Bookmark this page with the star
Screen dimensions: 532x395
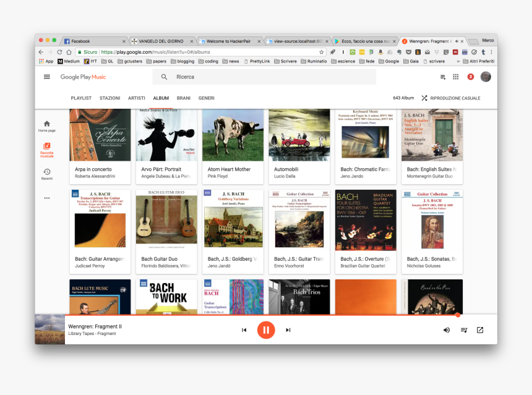pyautogui.click(x=321, y=52)
